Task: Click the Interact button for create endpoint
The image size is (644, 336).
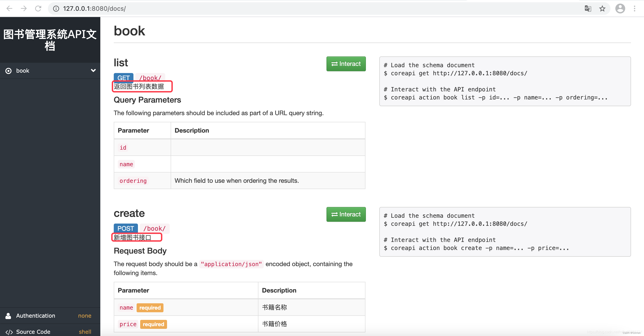Action: 346,214
